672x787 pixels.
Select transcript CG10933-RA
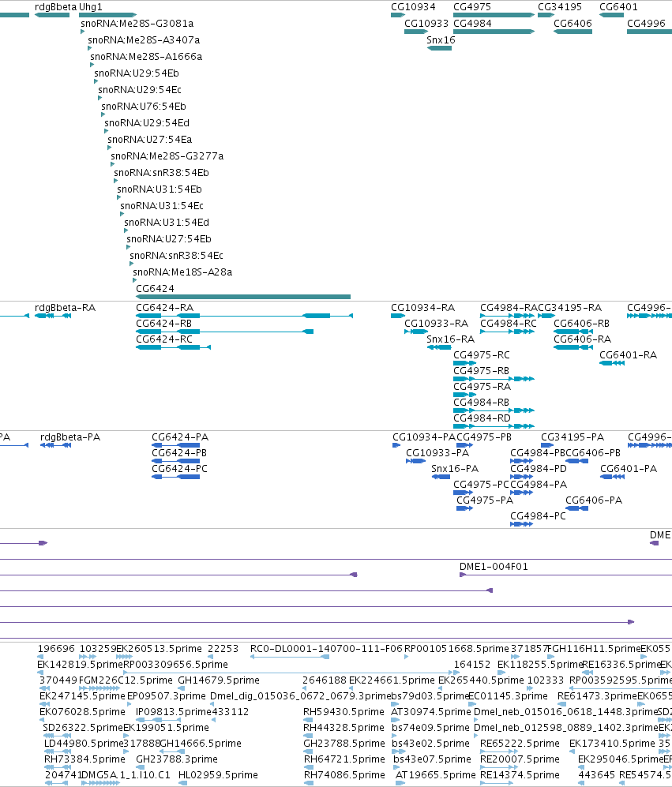416,332
